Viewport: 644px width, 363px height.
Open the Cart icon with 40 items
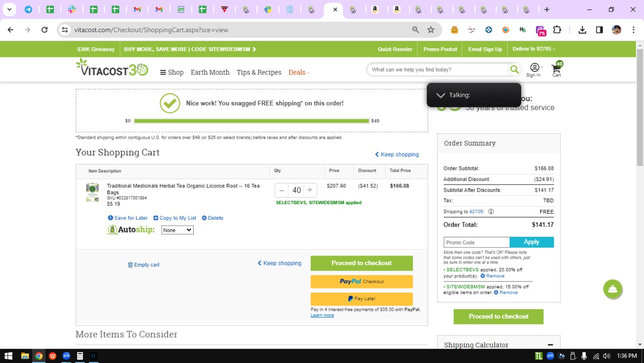557,69
